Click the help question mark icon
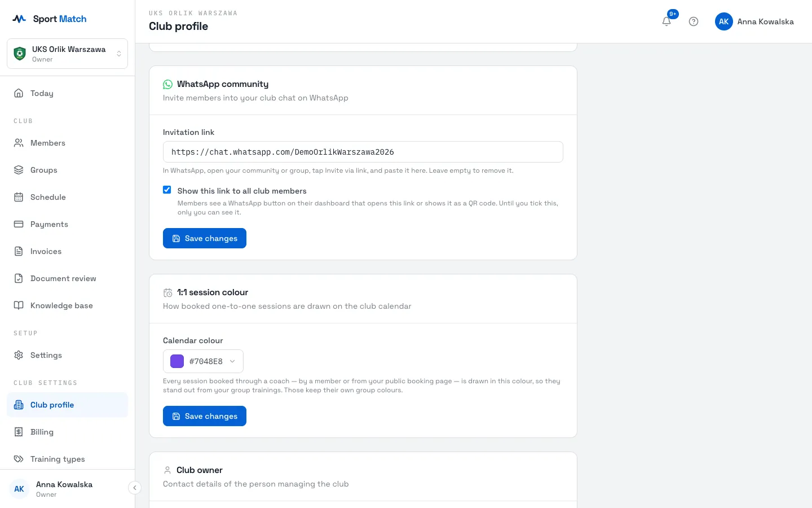The height and width of the screenshot is (508, 812). click(694, 21)
